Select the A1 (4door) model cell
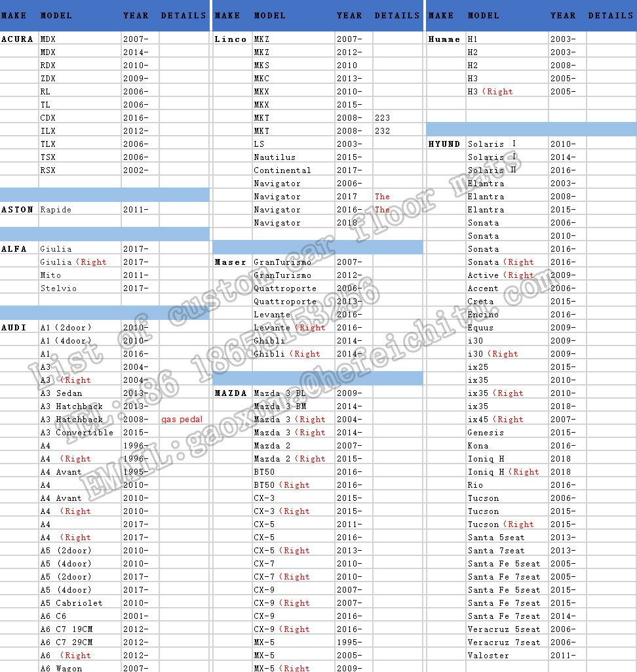Screen dimensions: 637x672 pos(80,341)
